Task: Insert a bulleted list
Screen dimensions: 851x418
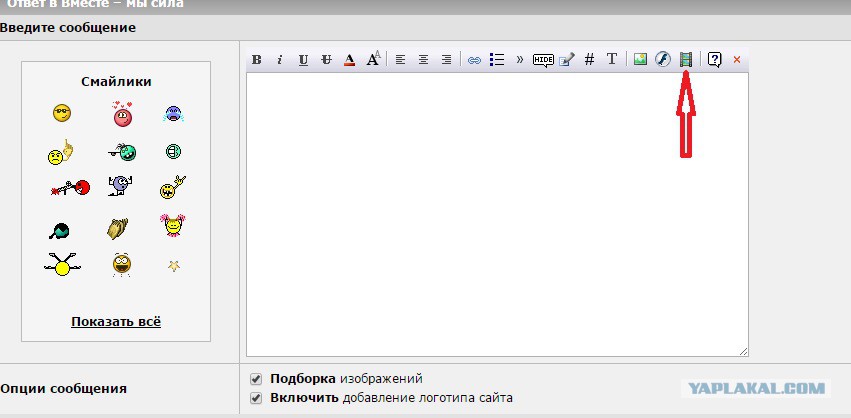Action: pyautogui.click(x=497, y=60)
